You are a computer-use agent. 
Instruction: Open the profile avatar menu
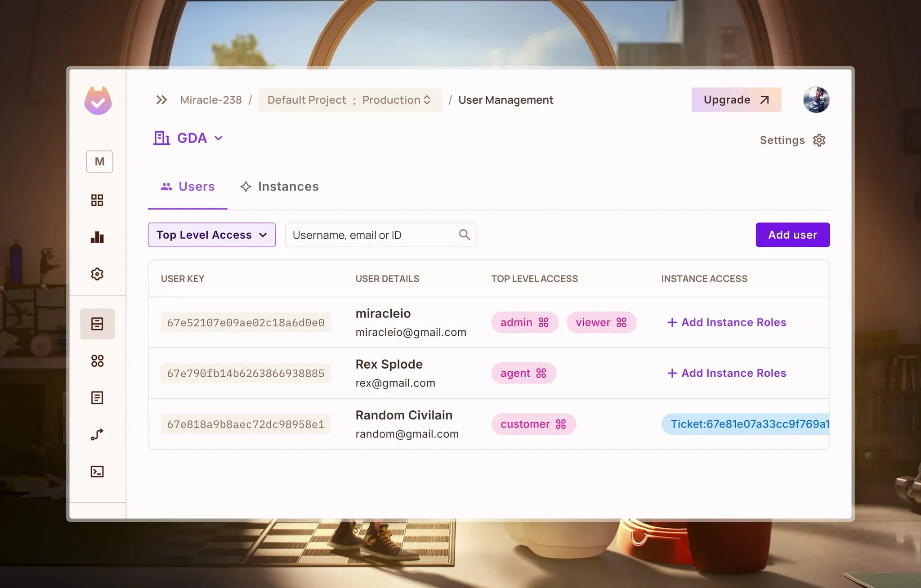(816, 100)
